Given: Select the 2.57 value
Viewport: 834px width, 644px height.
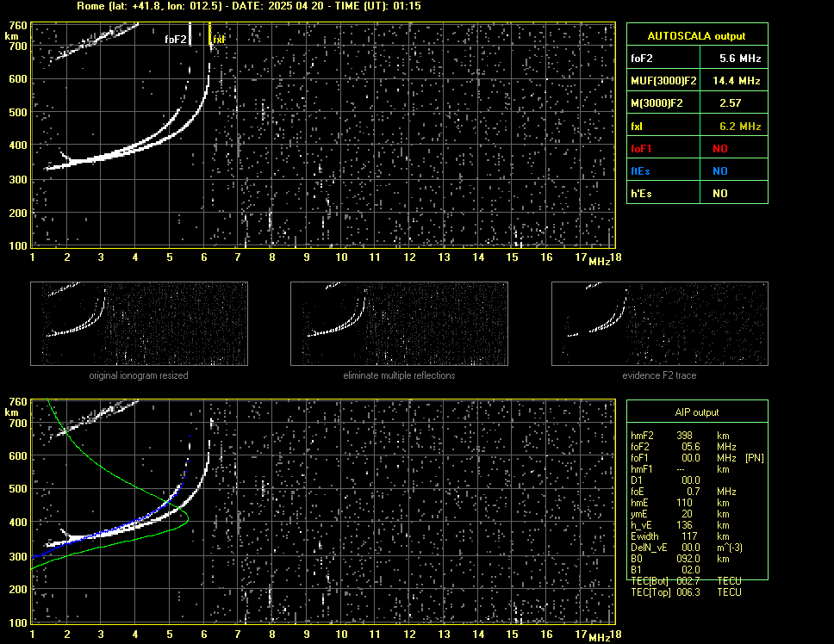Looking at the screenshot, I should click(x=730, y=103).
